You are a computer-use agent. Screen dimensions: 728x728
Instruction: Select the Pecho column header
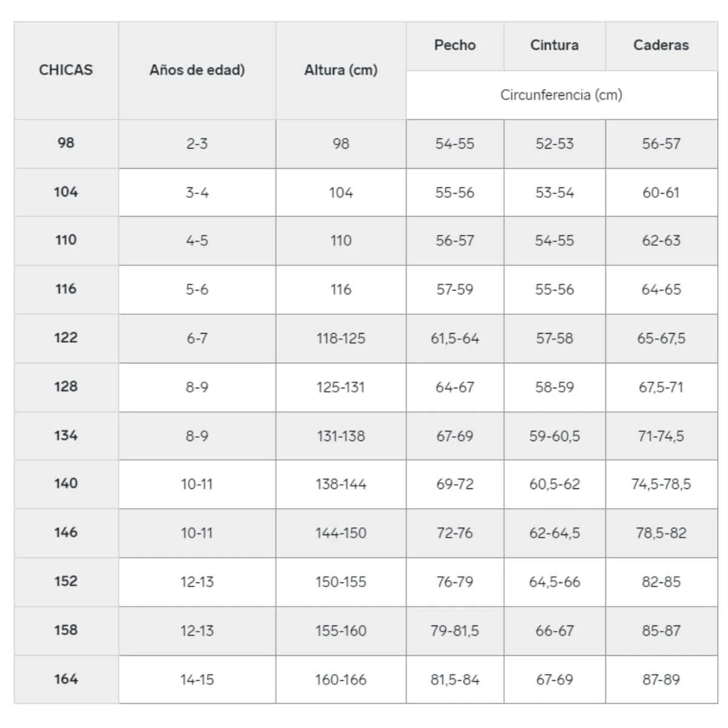(455, 45)
